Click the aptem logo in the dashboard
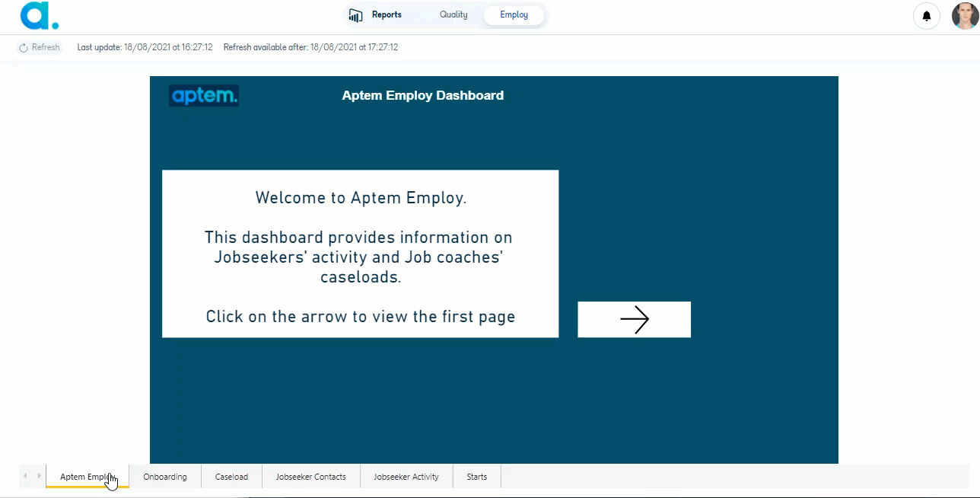The image size is (980, 498). pyautogui.click(x=204, y=96)
